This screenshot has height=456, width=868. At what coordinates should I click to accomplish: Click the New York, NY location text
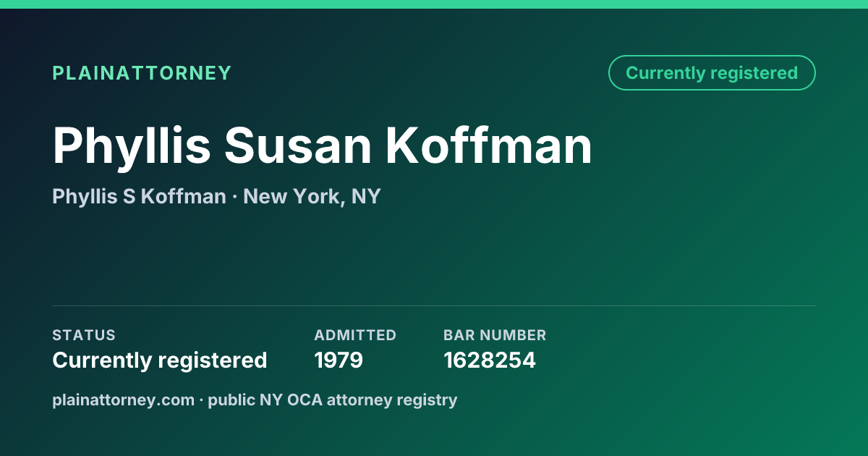[312, 196]
